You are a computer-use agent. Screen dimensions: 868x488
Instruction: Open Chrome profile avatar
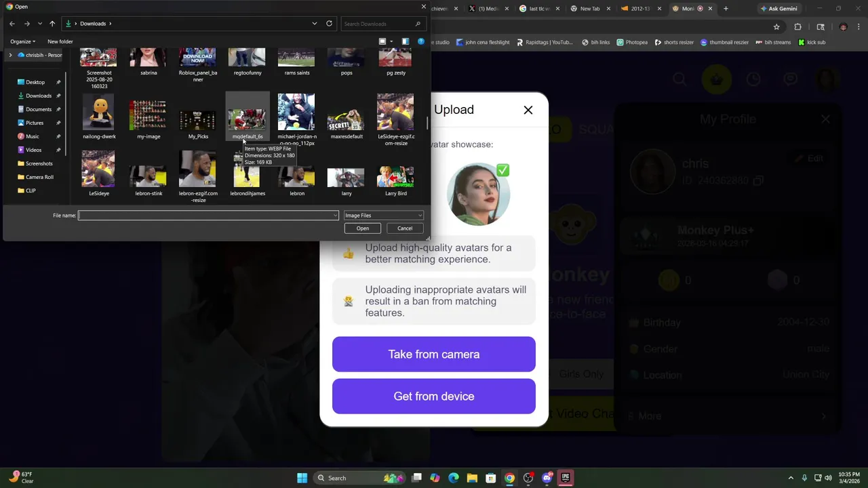pyautogui.click(x=843, y=27)
